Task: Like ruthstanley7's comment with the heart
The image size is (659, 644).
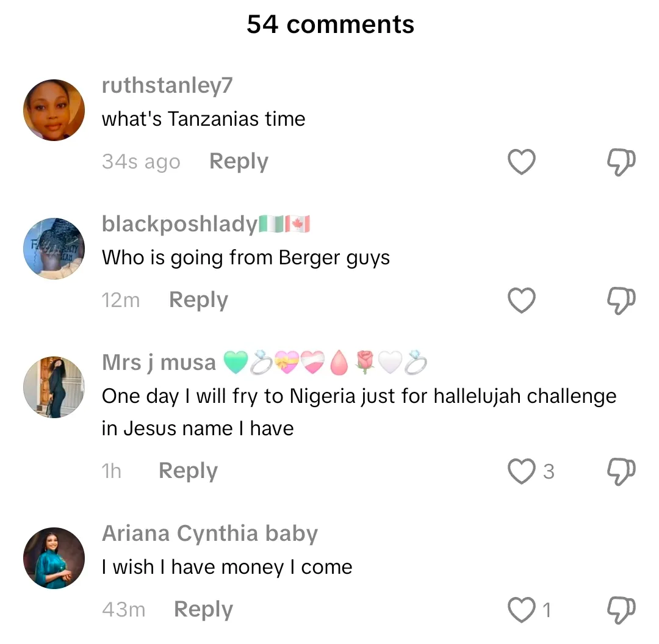Action: 522,162
